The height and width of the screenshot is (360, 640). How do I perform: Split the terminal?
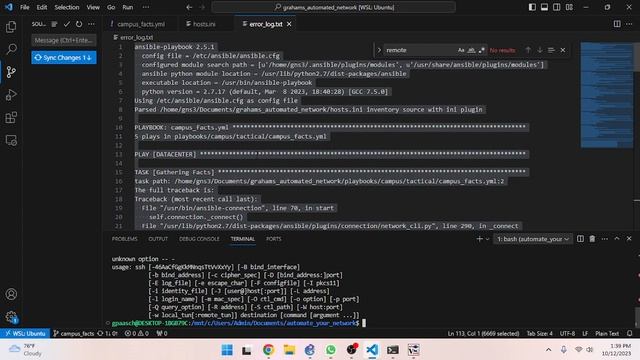580,239
